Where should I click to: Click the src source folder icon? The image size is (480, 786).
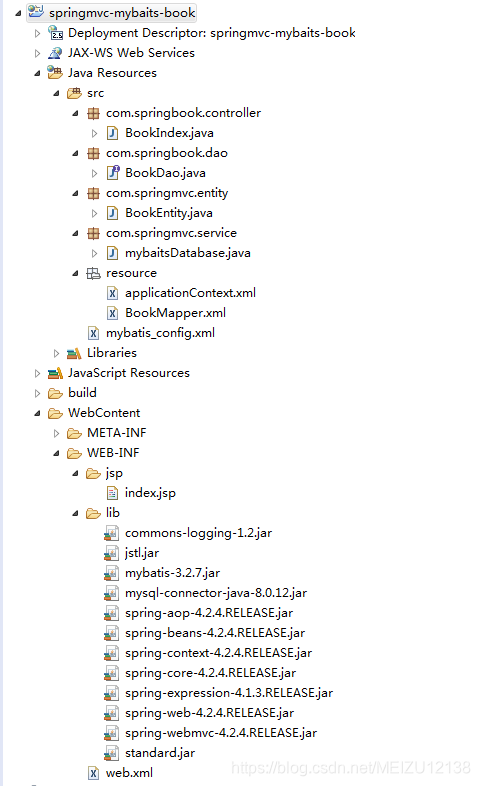coord(74,93)
